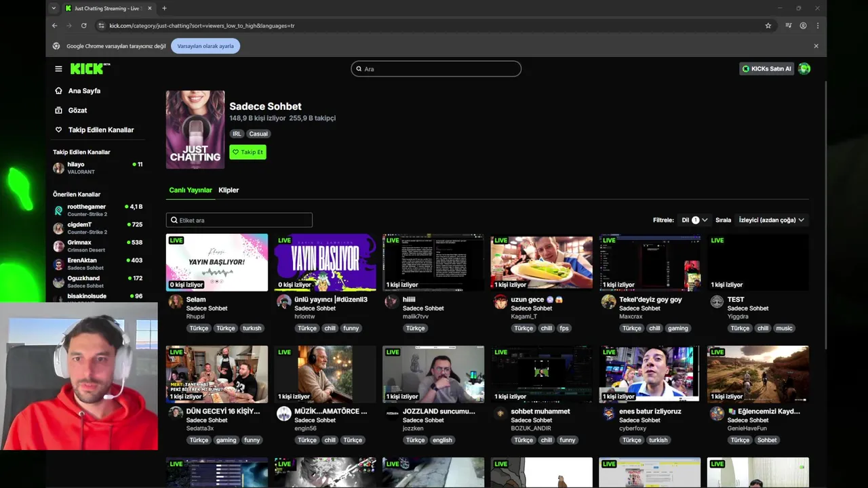Click the Casual category tag
The width and height of the screenshot is (868, 488).
258,134
